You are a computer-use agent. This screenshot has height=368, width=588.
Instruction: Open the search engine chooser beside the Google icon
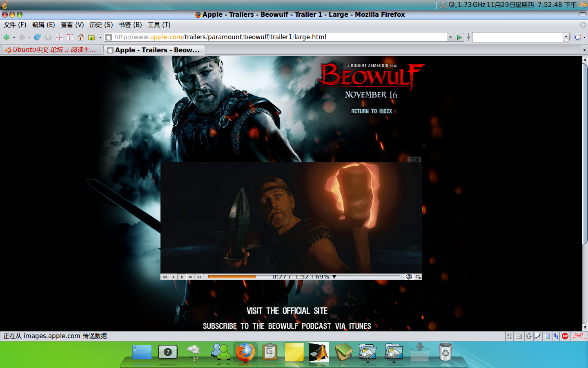pyautogui.click(x=584, y=37)
